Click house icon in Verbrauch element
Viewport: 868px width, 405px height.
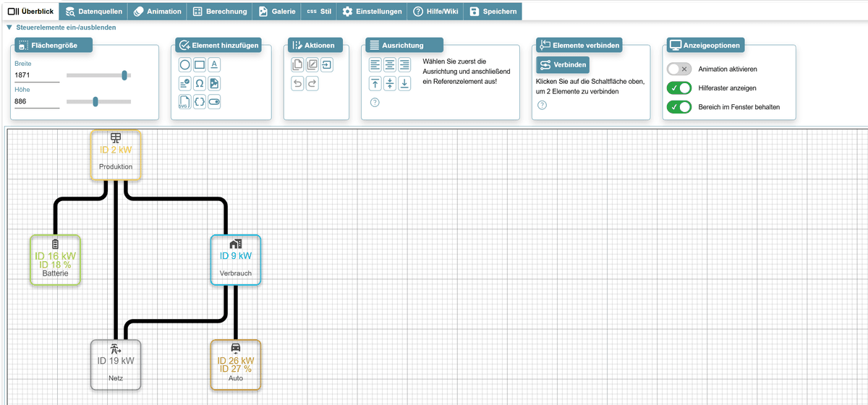236,244
